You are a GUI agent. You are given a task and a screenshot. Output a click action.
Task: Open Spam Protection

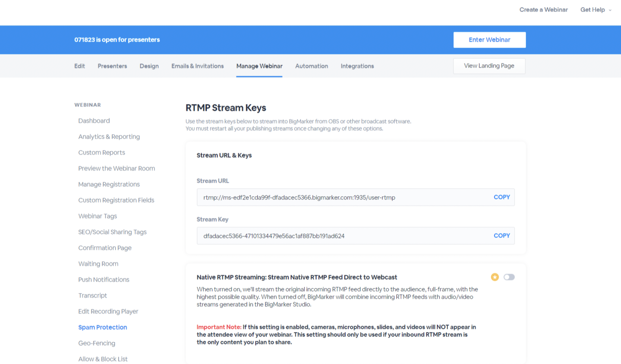102,327
